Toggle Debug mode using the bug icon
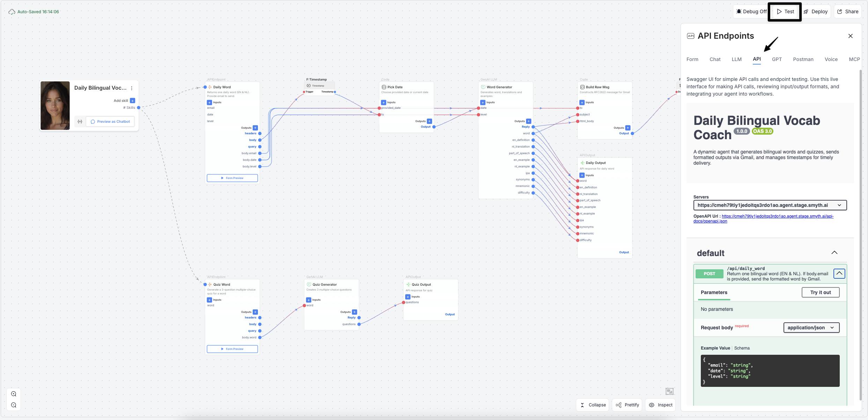Image resolution: width=868 pixels, height=420 pixels. click(739, 11)
